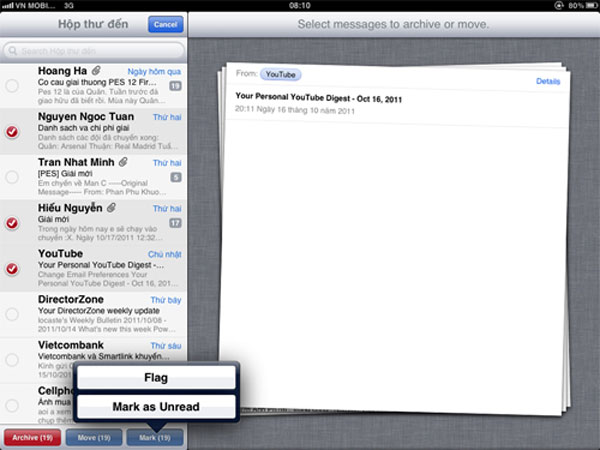Tap the YouTube sender badge
This screenshot has width=600, height=450.
pyautogui.click(x=280, y=75)
